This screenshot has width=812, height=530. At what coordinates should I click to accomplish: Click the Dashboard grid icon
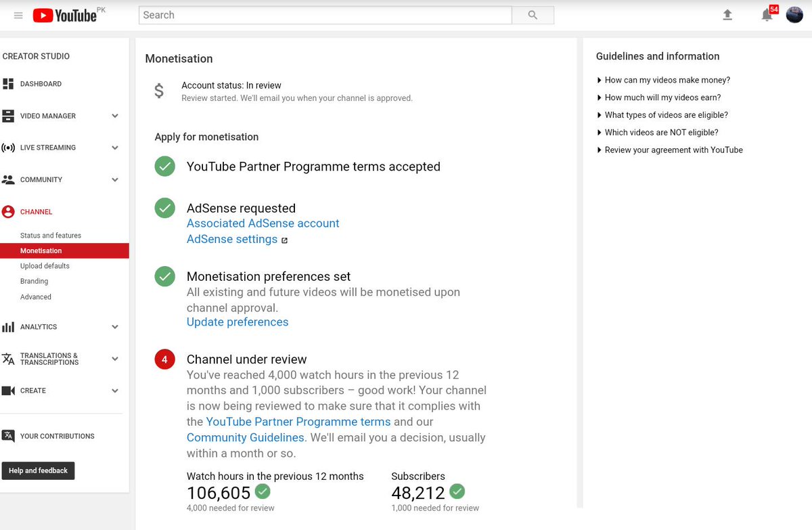[8, 84]
